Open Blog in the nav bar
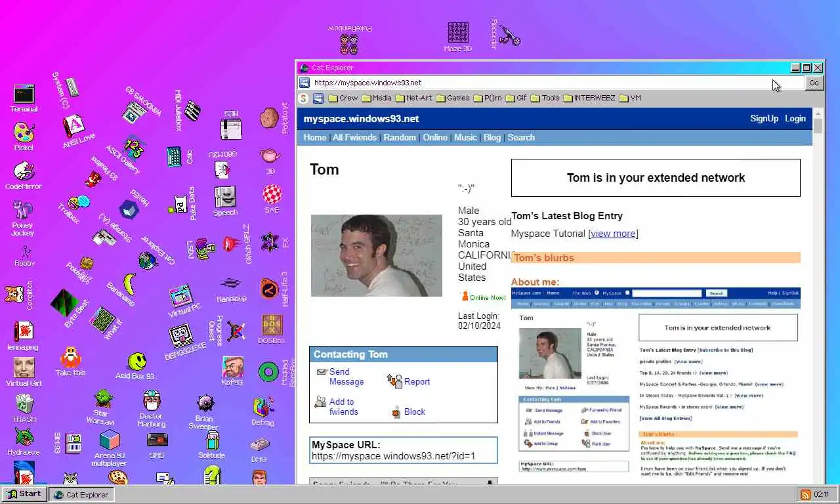840x504 pixels. (x=492, y=137)
